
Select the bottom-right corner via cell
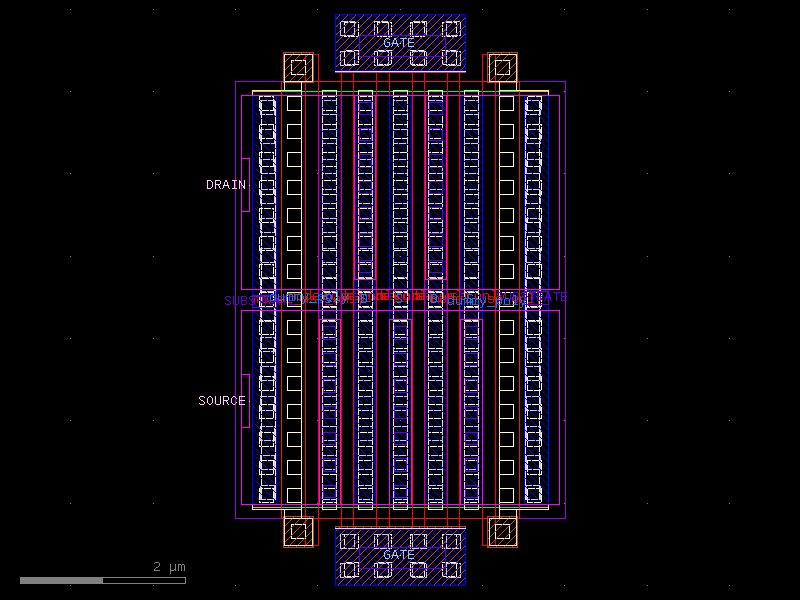tap(500, 532)
